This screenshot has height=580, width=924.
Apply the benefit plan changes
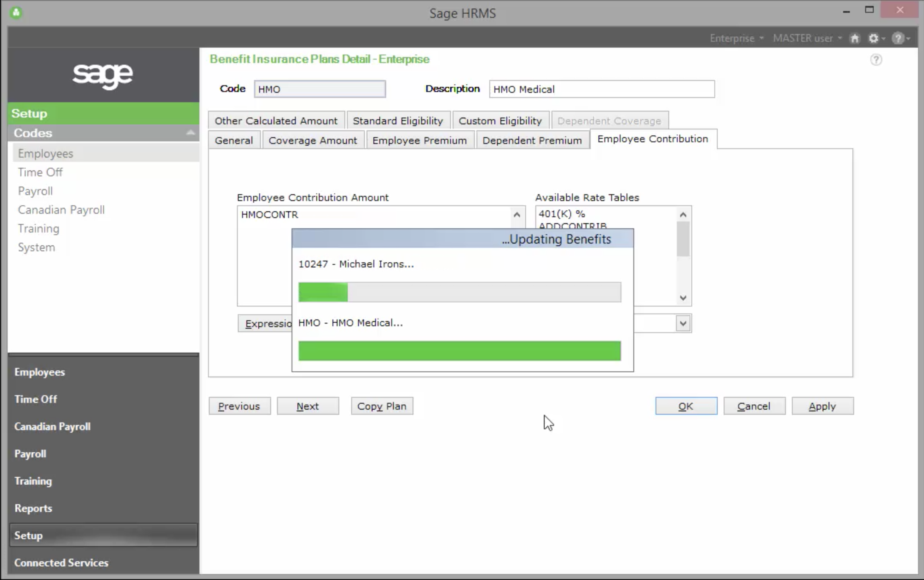[x=822, y=406]
